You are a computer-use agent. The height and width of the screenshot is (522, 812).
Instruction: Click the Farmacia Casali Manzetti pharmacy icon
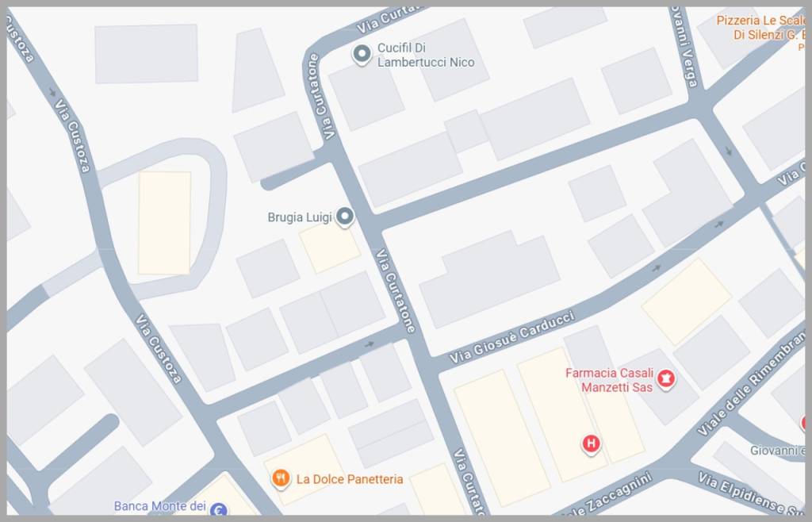(x=666, y=379)
